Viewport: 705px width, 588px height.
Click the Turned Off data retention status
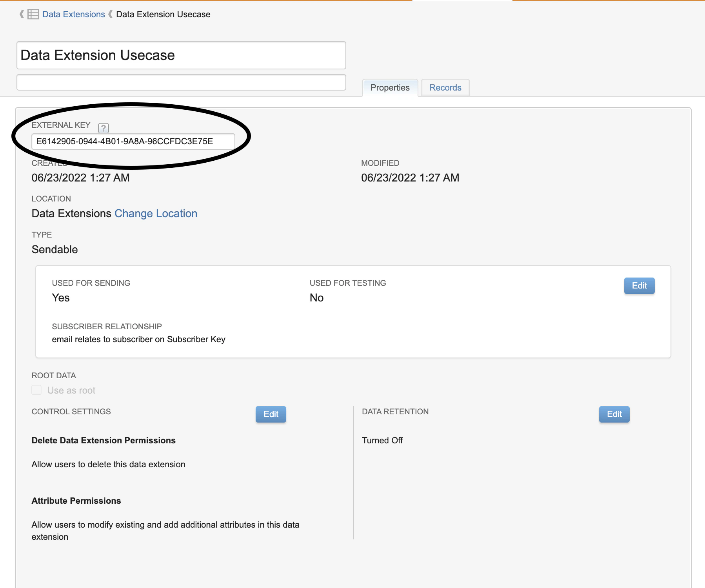point(382,441)
